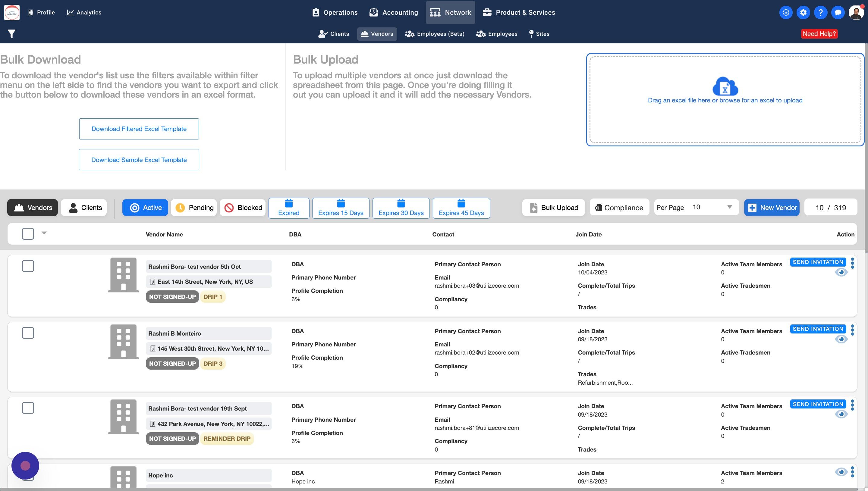Open the filter funnel icon

coord(11,34)
